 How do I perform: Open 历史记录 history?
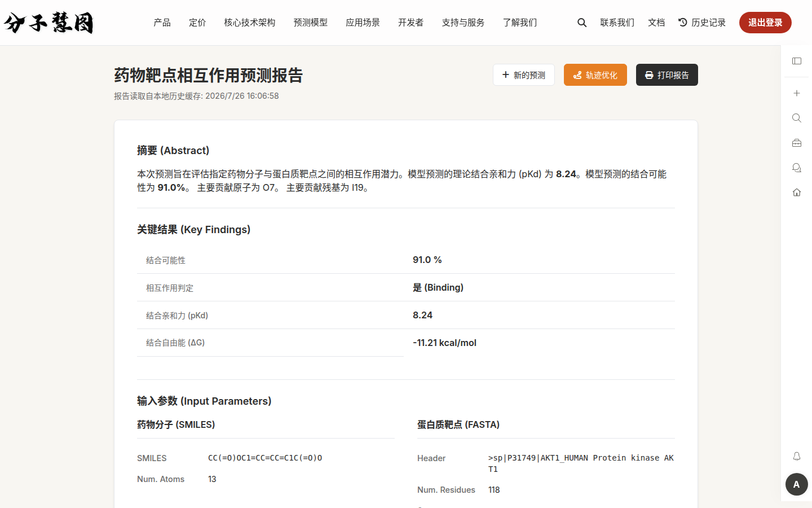tap(702, 23)
